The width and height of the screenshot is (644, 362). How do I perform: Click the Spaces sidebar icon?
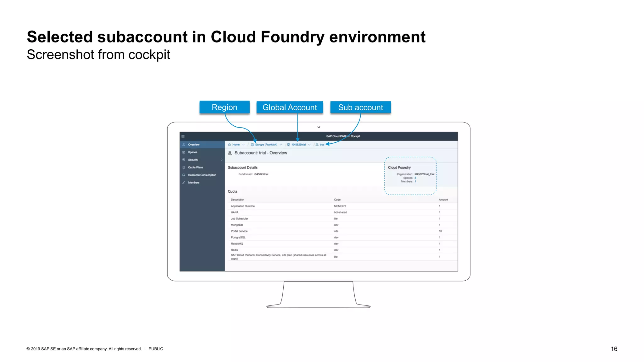[x=184, y=152]
